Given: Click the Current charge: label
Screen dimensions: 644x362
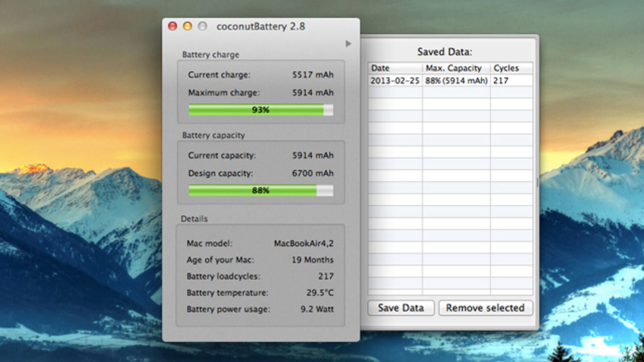Looking at the screenshot, I should point(219,75).
